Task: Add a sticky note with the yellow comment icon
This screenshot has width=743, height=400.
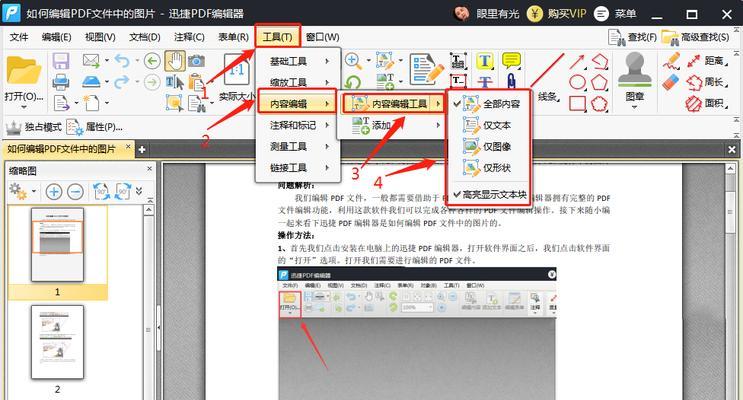Action: [511, 61]
